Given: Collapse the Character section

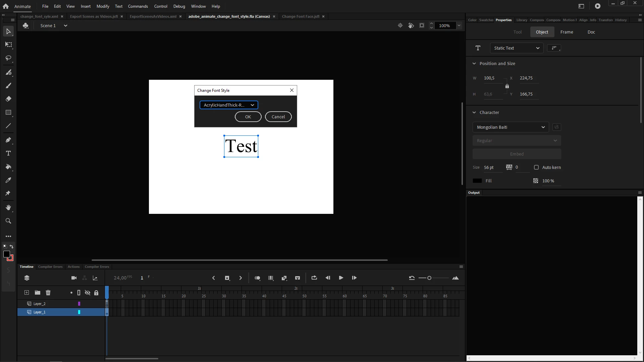Looking at the screenshot, I should click(474, 113).
